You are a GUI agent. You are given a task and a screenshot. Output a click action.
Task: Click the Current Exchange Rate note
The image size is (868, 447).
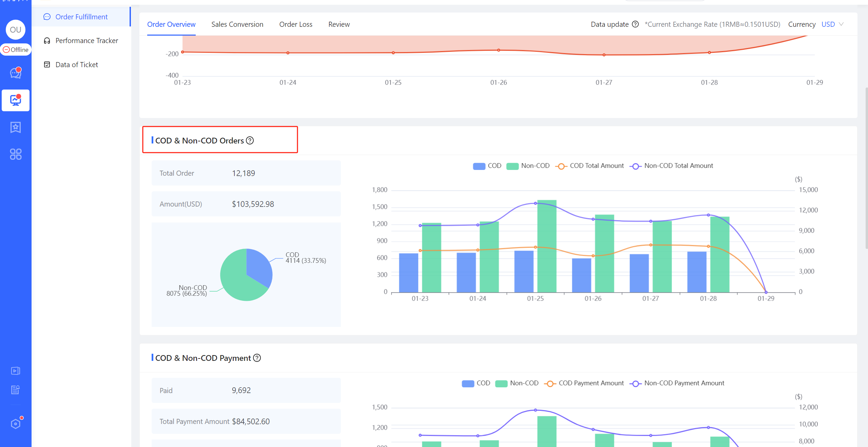click(713, 24)
